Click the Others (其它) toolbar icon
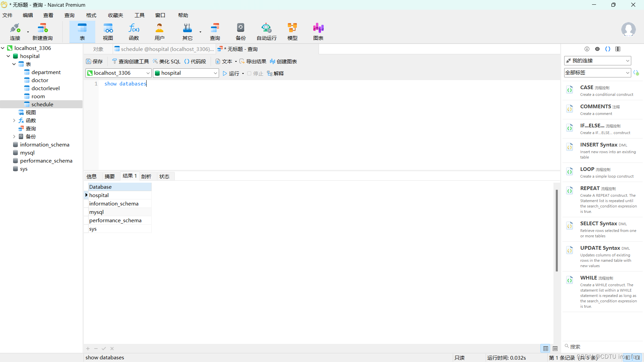Image resolution: width=644 pixels, height=362 pixels. [187, 32]
